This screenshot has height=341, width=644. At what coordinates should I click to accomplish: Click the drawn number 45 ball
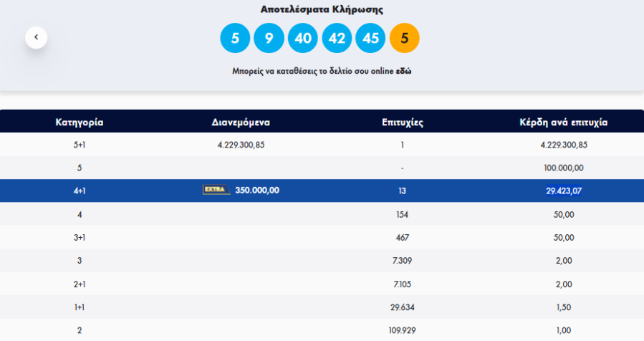tap(370, 38)
